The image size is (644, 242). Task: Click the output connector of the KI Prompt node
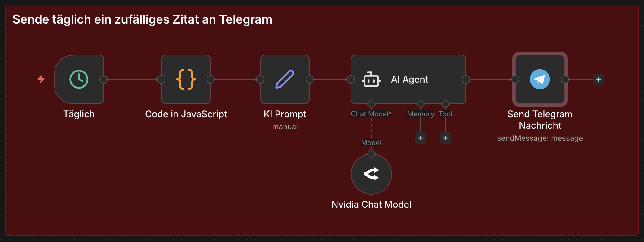click(x=309, y=80)
